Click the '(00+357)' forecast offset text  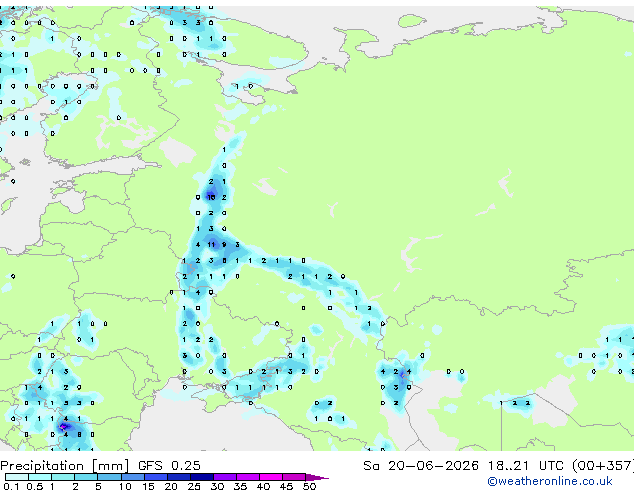[x=602, y=466]
